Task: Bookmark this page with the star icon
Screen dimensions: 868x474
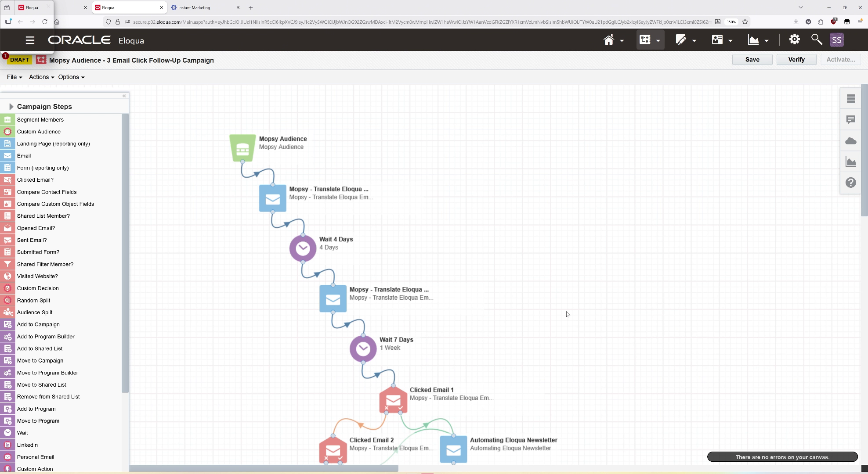Action: (745, 22)
